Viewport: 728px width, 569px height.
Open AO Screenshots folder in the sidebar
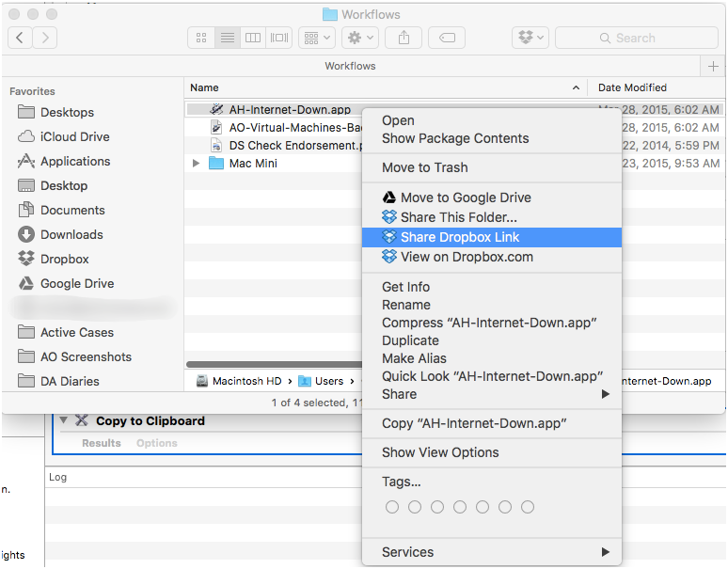tap(74, 356)
